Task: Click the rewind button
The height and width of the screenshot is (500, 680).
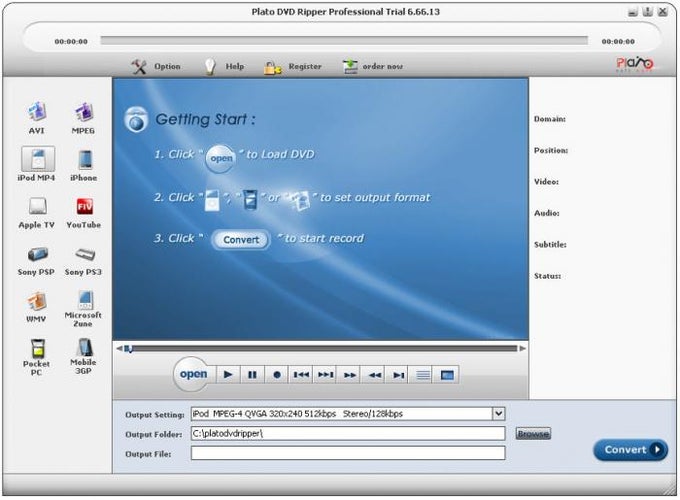Action: [374, 374]
